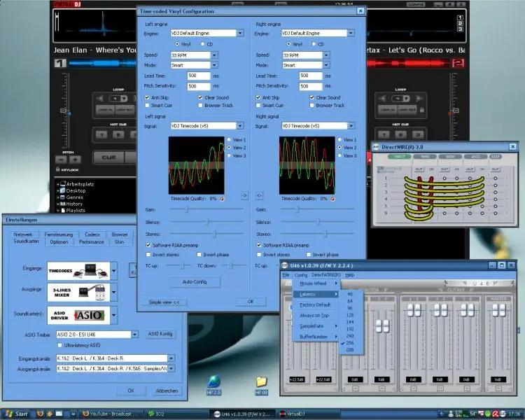Screen dimensions: 525x420
Task: Click the ASIO Driver sound card image
Action: (x=77, y=314)
